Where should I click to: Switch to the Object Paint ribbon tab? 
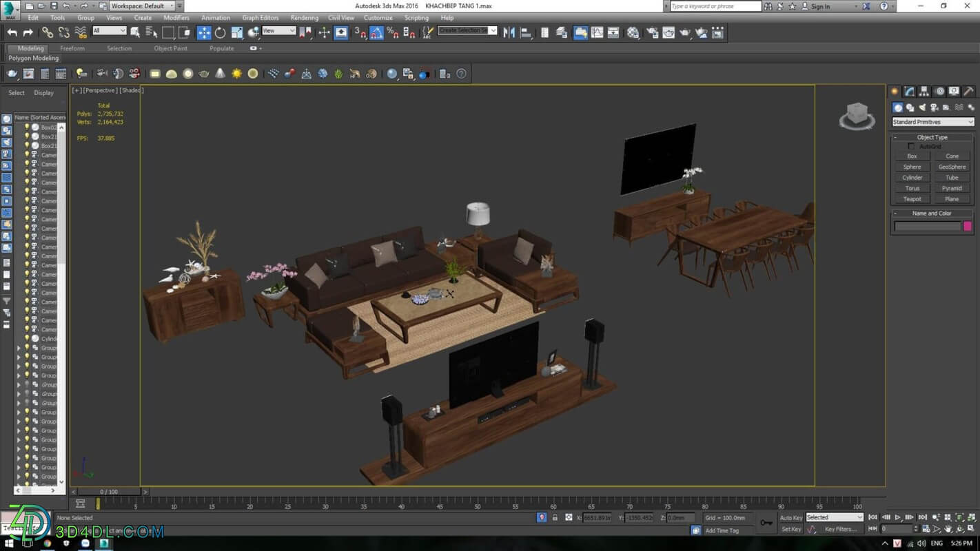[x=170, y=48]
